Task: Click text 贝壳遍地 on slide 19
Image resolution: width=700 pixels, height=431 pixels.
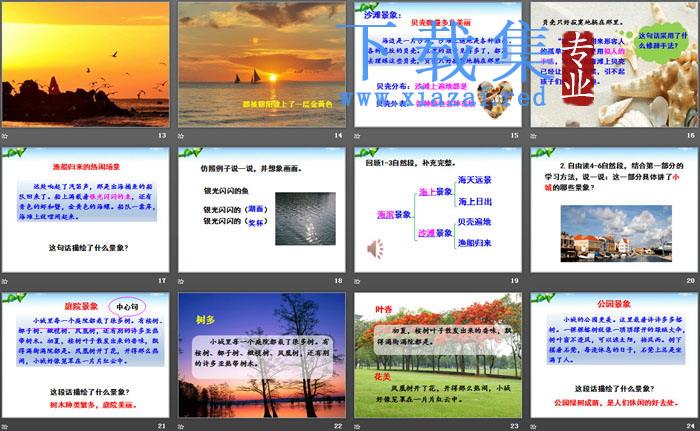Action: point(475,222)
